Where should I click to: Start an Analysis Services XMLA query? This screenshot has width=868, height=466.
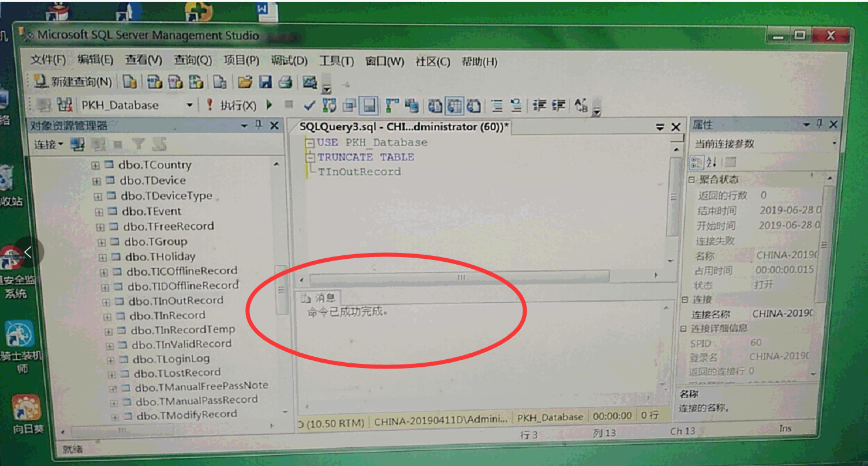point(196,82)
